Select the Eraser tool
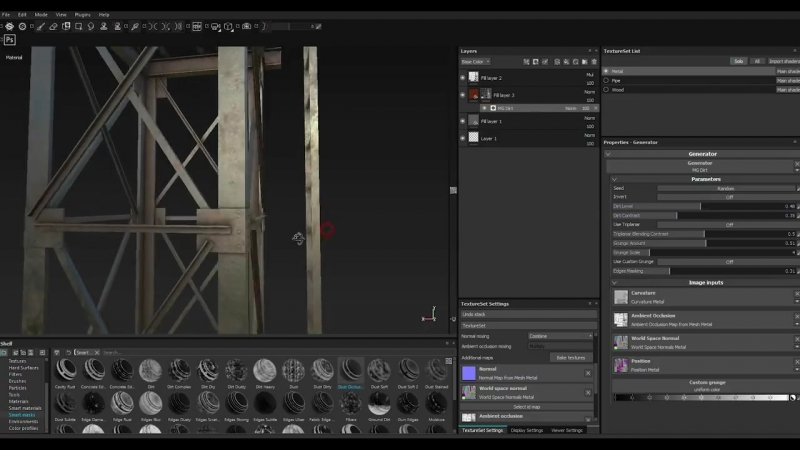 pos(53,27)
